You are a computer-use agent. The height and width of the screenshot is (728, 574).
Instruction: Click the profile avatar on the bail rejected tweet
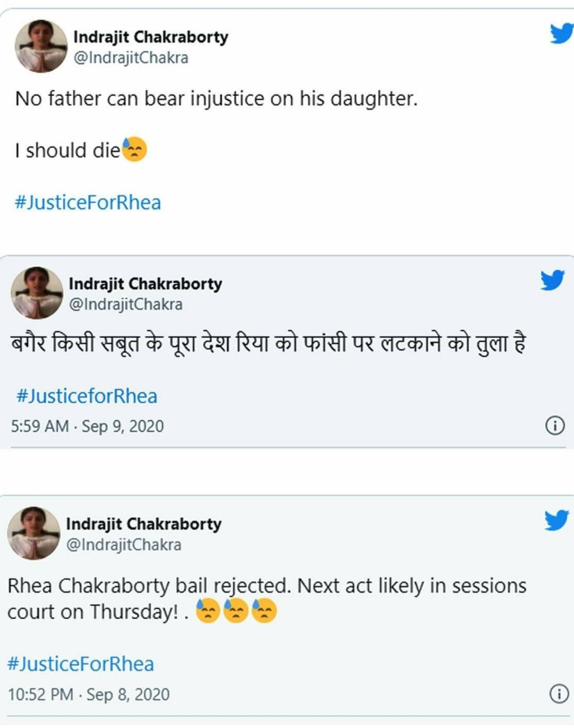[33, 533]
